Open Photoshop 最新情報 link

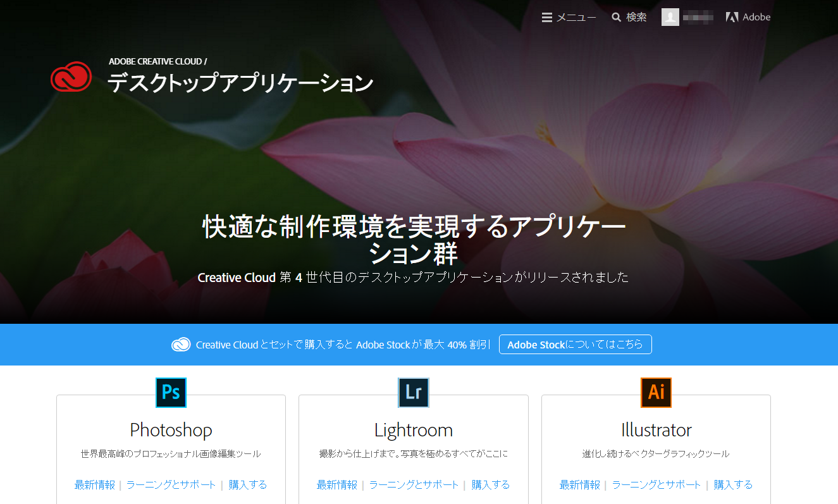click(95, 485)
